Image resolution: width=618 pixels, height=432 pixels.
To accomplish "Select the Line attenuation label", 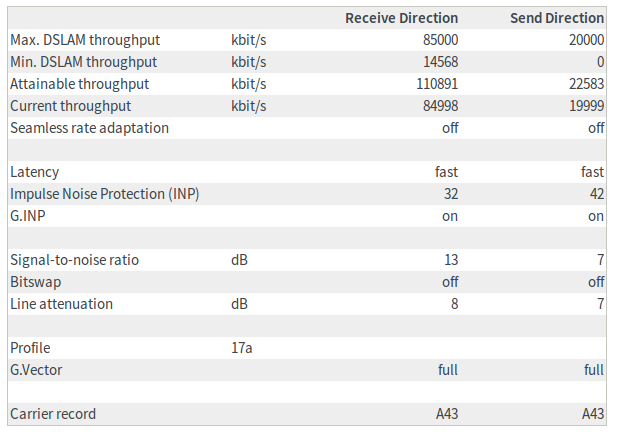I will (61, 304).
